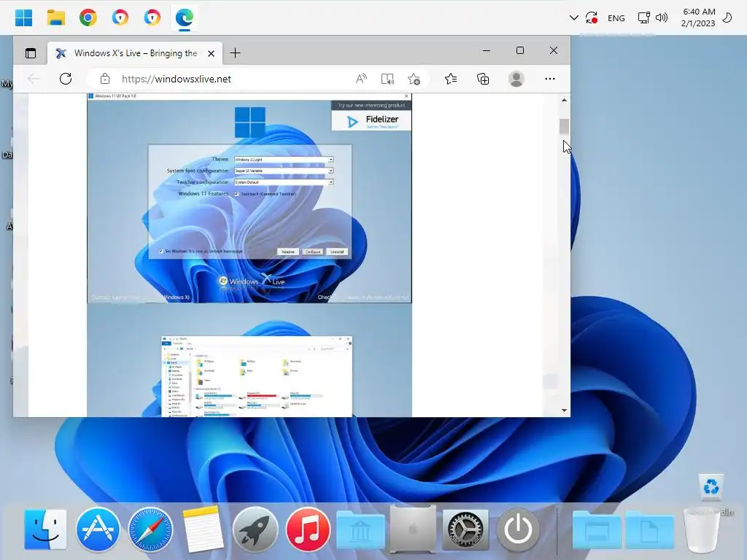
Task: Open Collections panel in Edge
Action: tap(483, 79)
